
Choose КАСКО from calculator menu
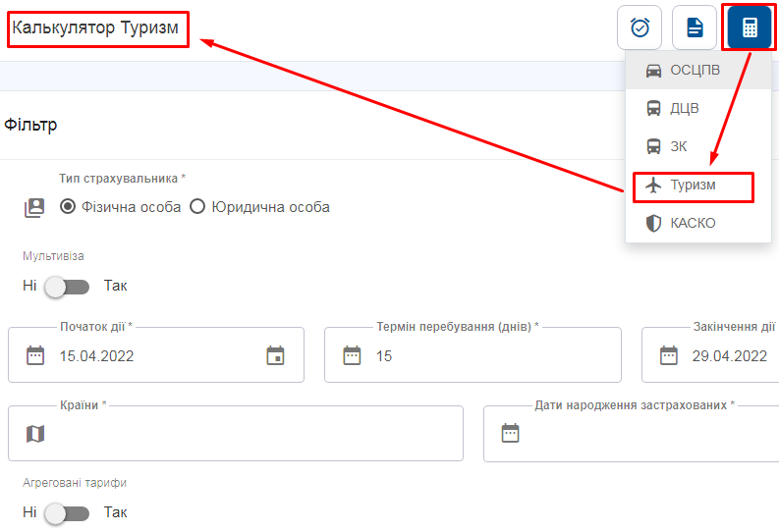pos(698,224)
